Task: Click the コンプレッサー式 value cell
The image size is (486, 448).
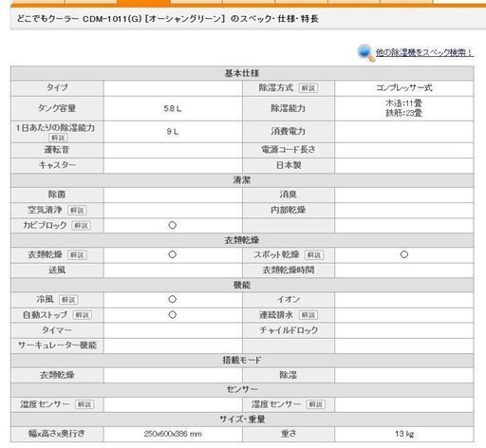Action: (404, 88)
